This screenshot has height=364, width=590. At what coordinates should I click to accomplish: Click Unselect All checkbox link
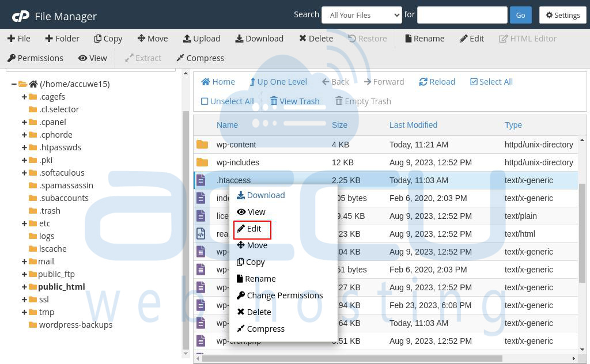227,101
